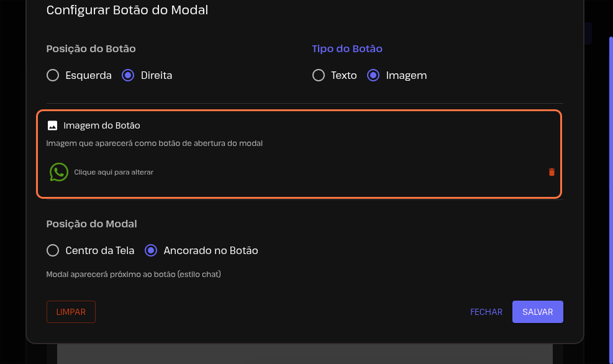The height and width of the screenshot is (364, 613).
Task: Click the 'Clique aqui para alterar' text
Action: tap(114, 172)
